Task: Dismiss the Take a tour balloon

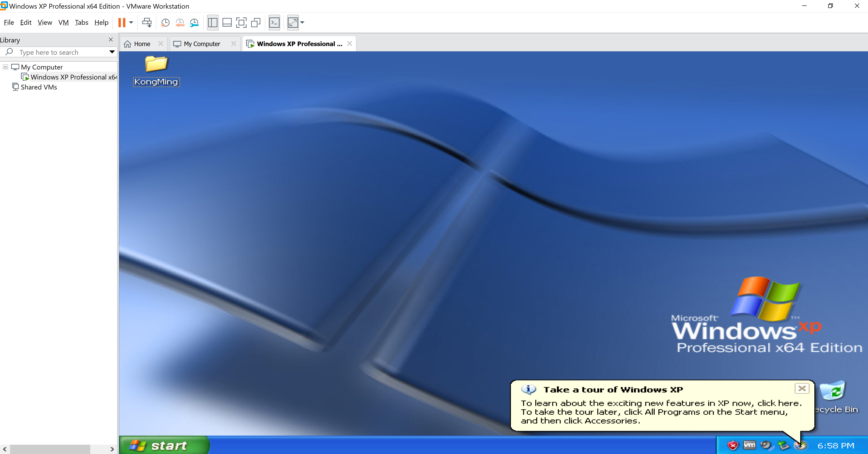Action: click(x=802, y=389)
